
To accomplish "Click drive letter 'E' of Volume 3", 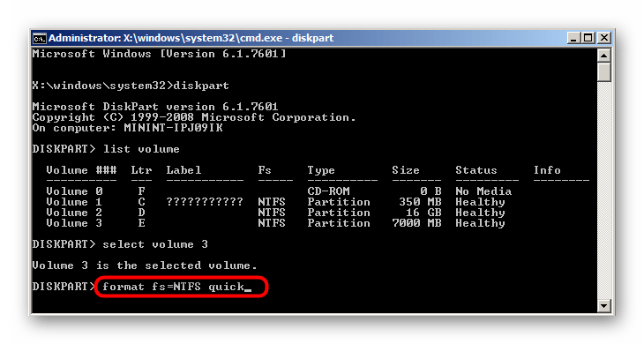I will click(x=141, y=223).
